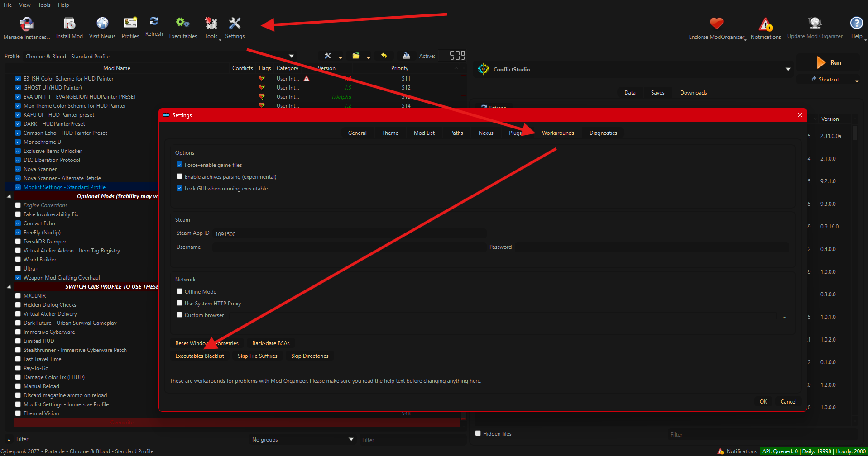The image size is (868, 456).
Task: Toggle Lock GUI when running executable
Action: point(179,188)
